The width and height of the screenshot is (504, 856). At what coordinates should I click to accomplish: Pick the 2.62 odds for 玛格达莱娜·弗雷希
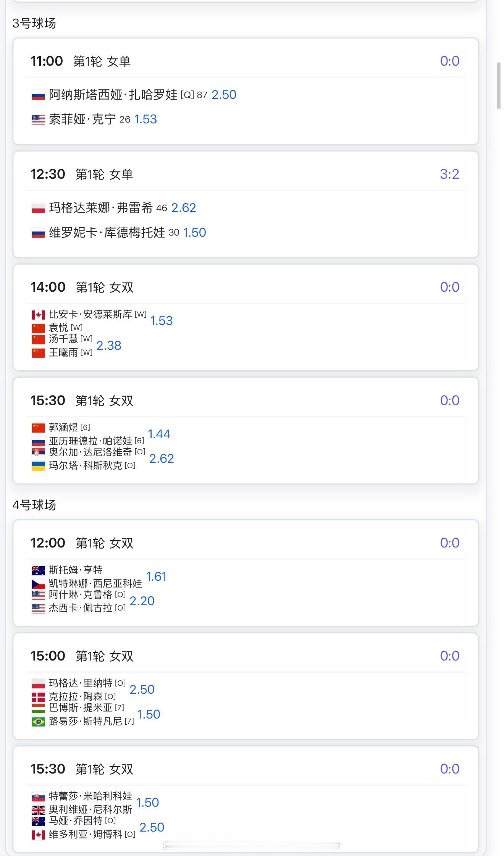click(184, 208)
